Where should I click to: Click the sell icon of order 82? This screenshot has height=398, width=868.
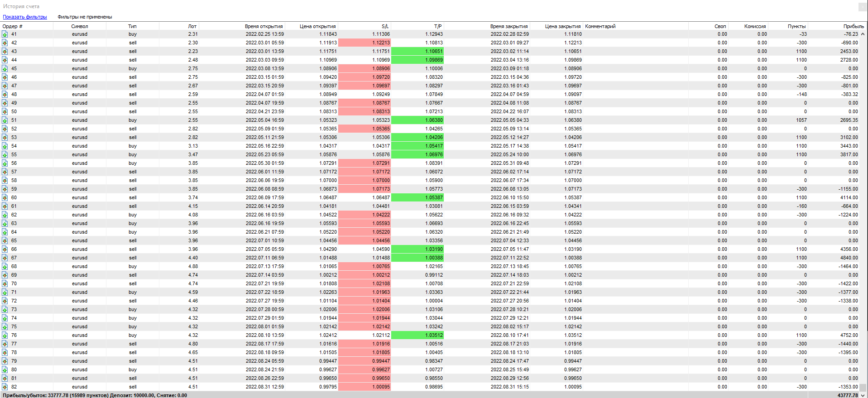[5, 387]
